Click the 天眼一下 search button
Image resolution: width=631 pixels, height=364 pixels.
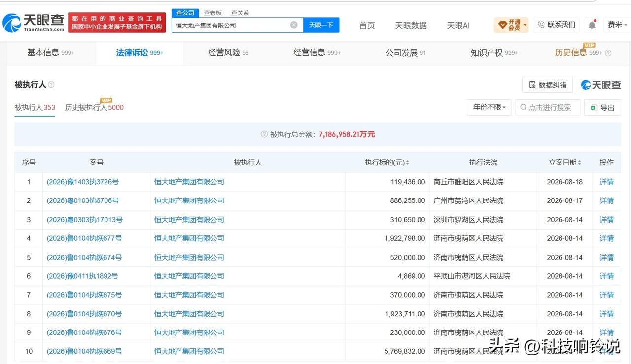321,25
